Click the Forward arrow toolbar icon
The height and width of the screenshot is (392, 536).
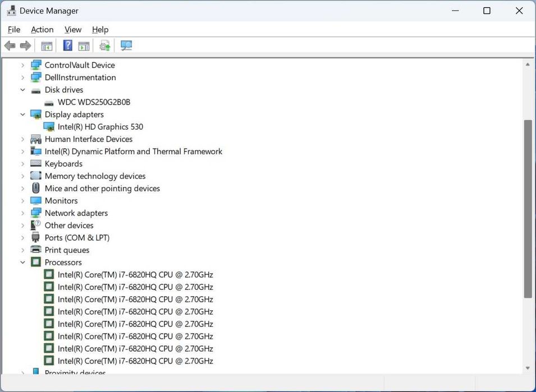pyautogui.click(x=26, y=45)
